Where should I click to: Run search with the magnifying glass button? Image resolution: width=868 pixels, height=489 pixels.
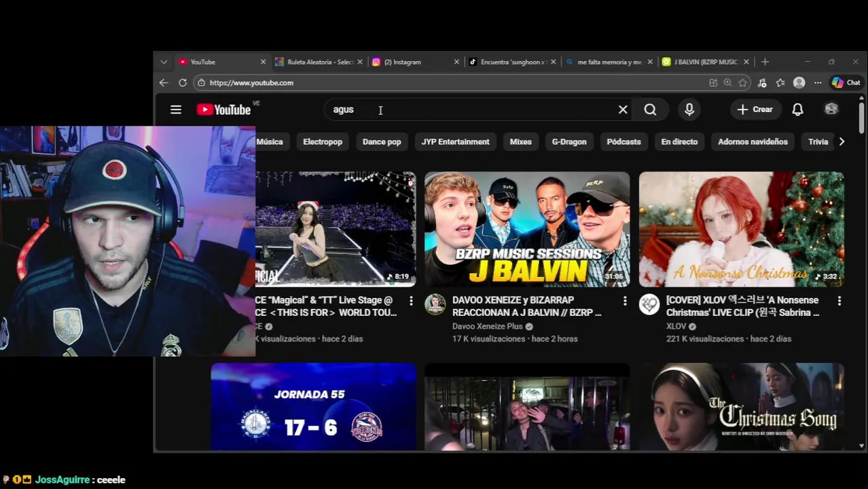[x=650, y=109]
